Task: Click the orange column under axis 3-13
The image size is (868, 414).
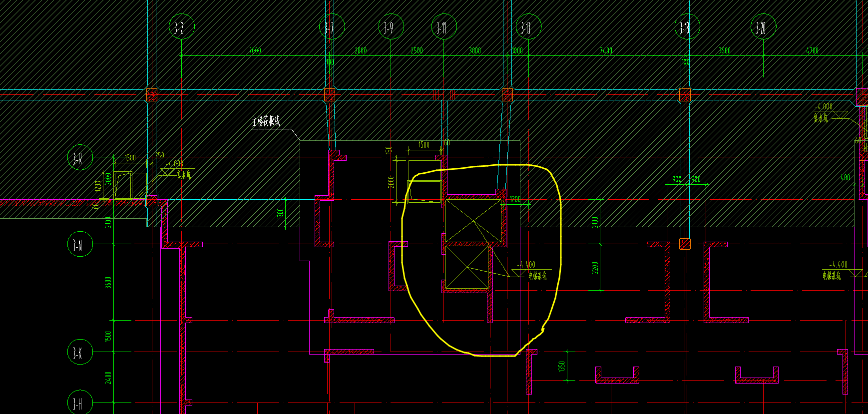Action: [507, 95]
